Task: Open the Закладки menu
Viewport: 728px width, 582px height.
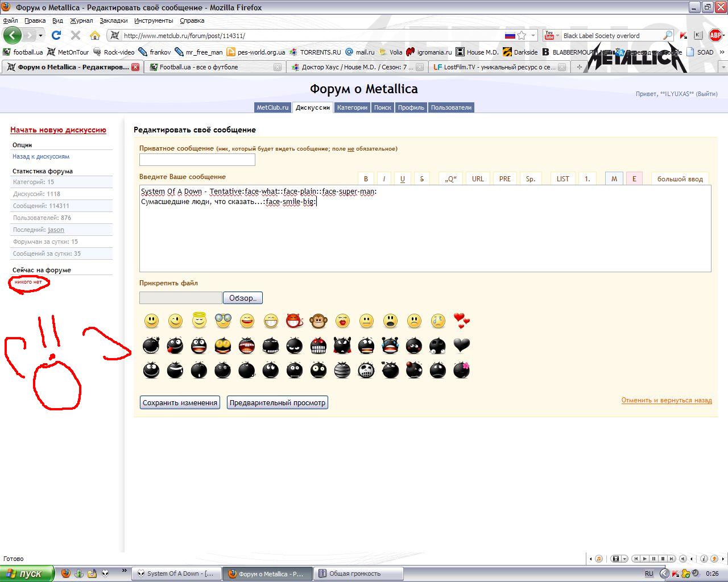Action: click(113, 20)
